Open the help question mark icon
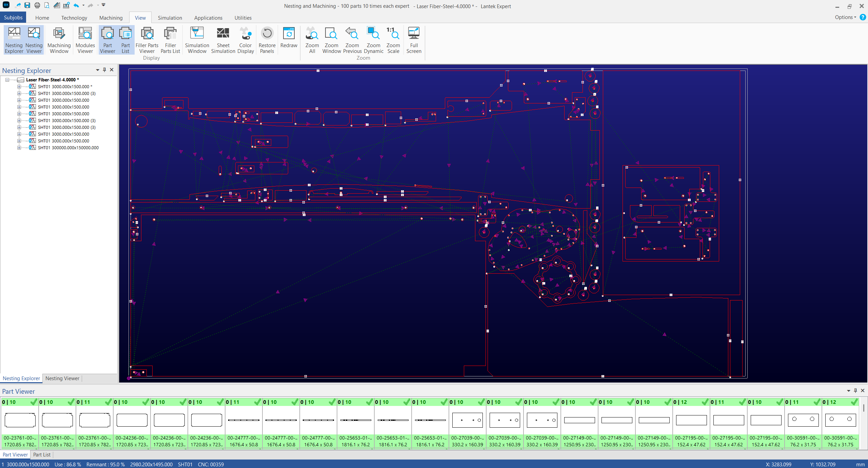Viewport: 868px width, 468px height. (x=863, y=17)
